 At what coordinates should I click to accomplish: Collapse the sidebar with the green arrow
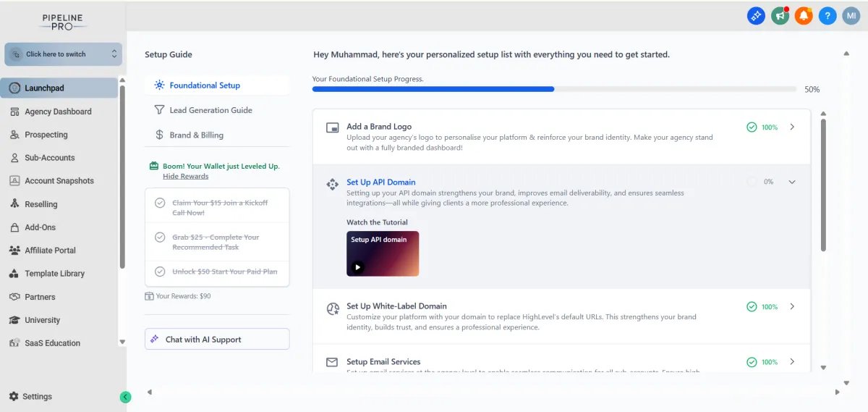(125, 397)
